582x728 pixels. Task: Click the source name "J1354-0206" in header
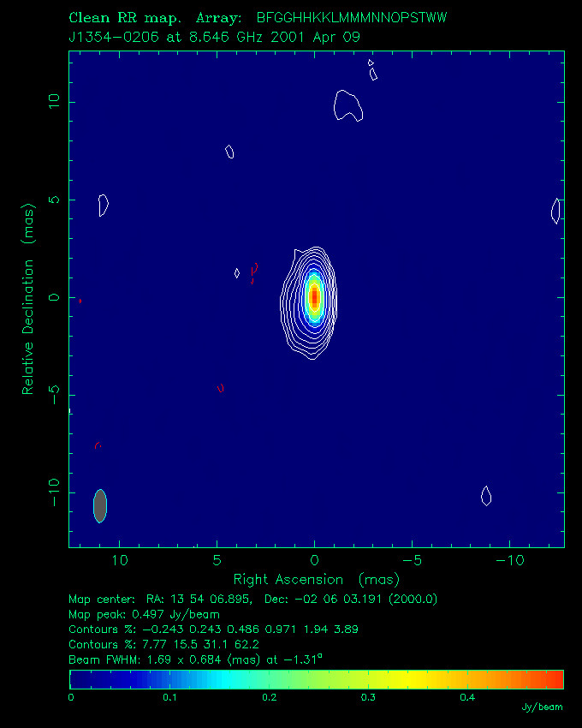[115, 37]
